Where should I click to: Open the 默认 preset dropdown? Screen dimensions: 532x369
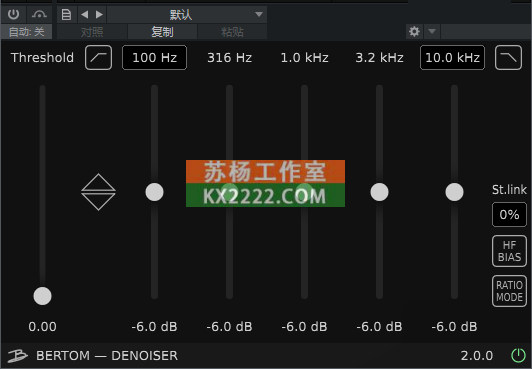tap(187, 15)
